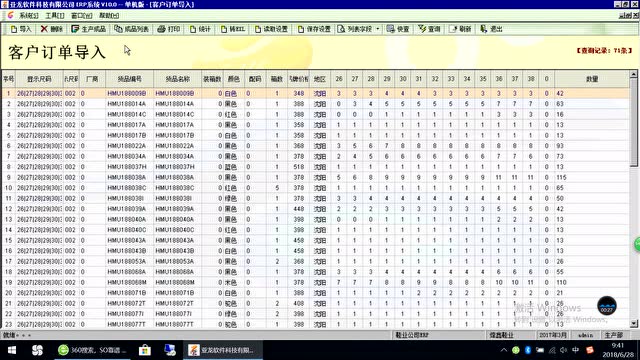Select row number 23 in 序号 column

click(x=8, y=324)
